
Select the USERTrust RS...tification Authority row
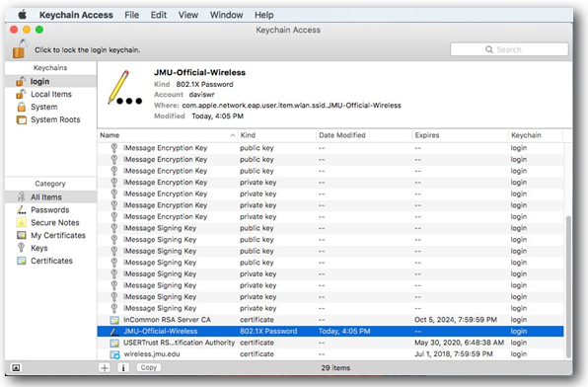331,343
